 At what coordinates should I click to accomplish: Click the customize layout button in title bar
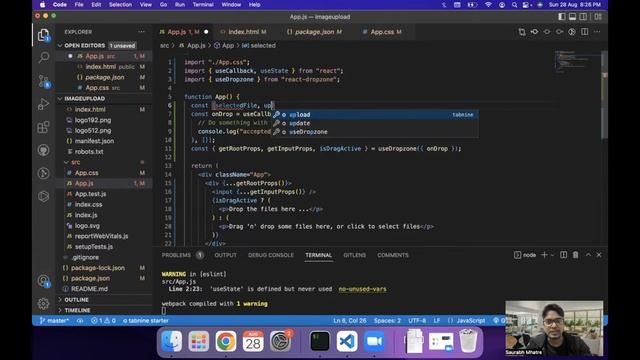tap(598, 17)
